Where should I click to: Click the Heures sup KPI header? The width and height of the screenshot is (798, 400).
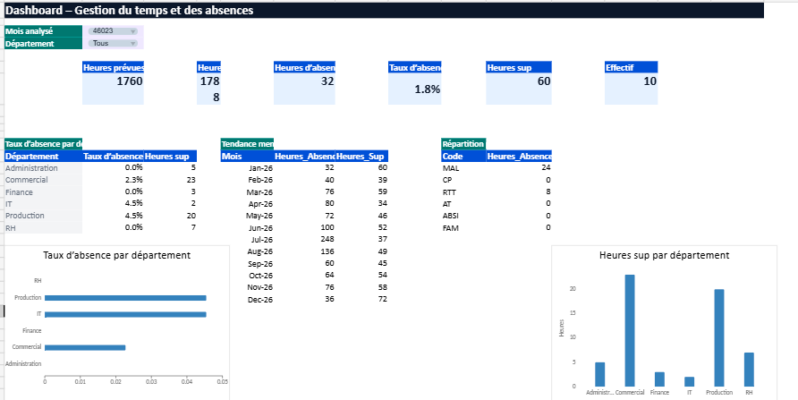coord(519,67)
